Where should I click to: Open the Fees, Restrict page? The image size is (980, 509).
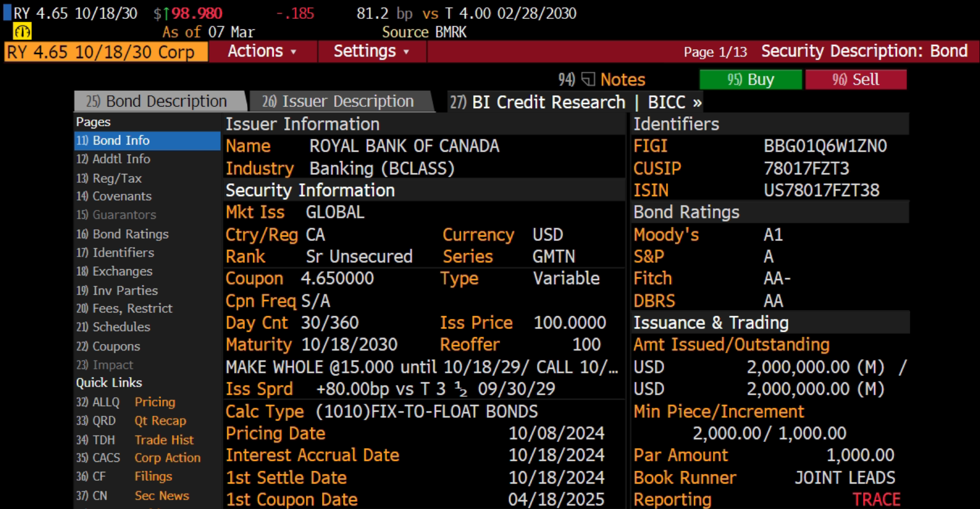click(124, 309)
